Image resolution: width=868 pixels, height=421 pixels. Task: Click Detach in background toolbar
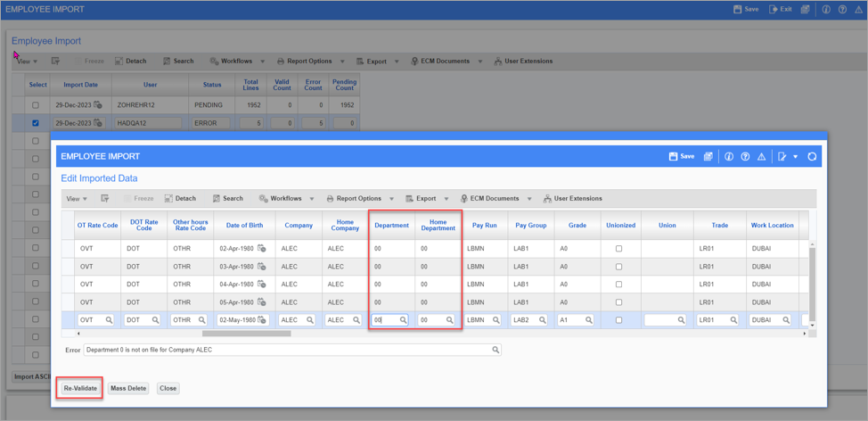point(131,61)
